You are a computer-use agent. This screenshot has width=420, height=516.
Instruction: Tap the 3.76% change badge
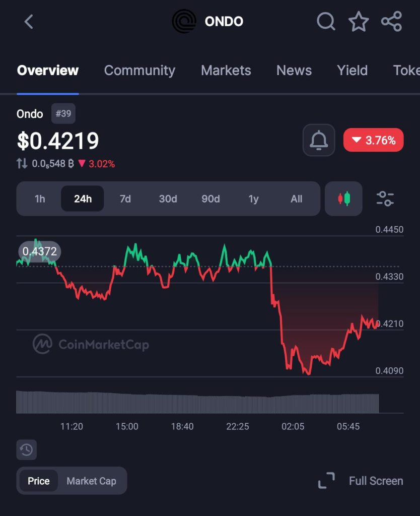tap(373, 140)
